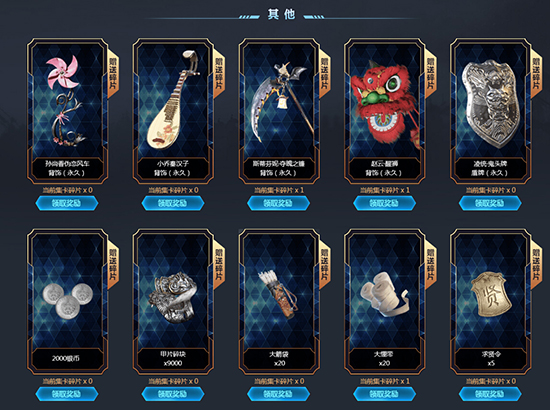Select the bronze recruitment token image
Viewport: 550px width, 410px height.
(490, 295)
